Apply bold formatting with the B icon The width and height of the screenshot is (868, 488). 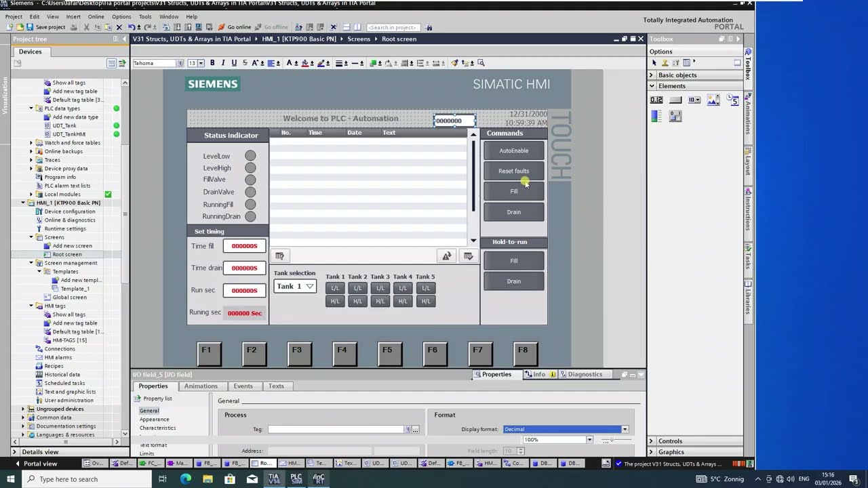[x=212, y=63]
